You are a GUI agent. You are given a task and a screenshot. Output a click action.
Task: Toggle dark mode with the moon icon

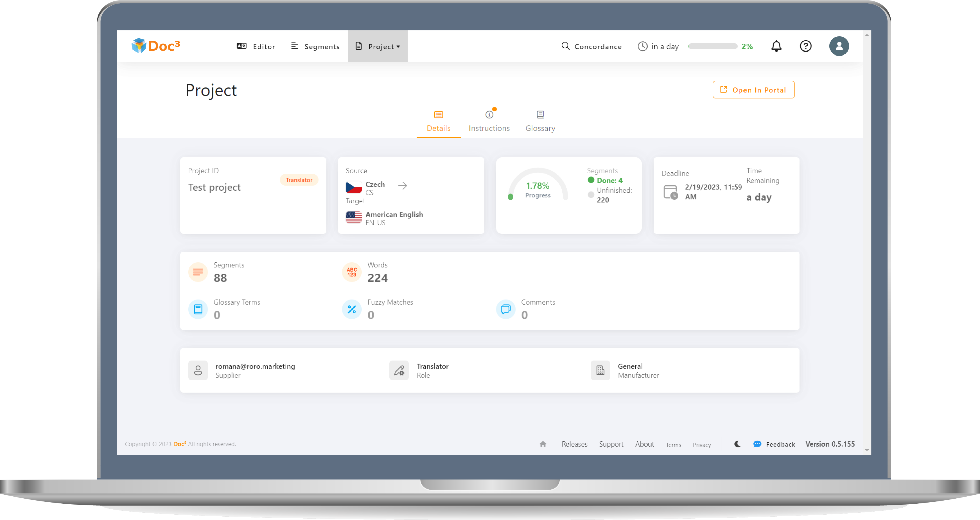click(x=737, y=444)
